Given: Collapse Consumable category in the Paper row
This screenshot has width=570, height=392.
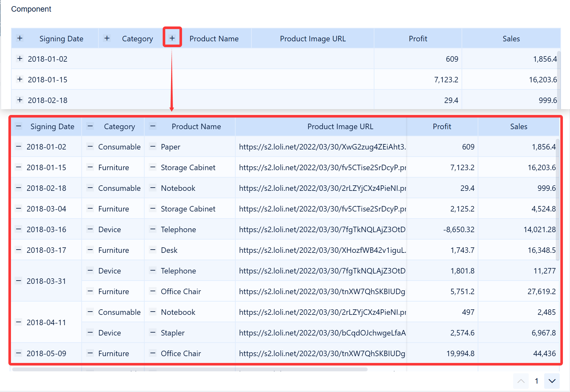Looking at the screenshot, I should (90, 147).
